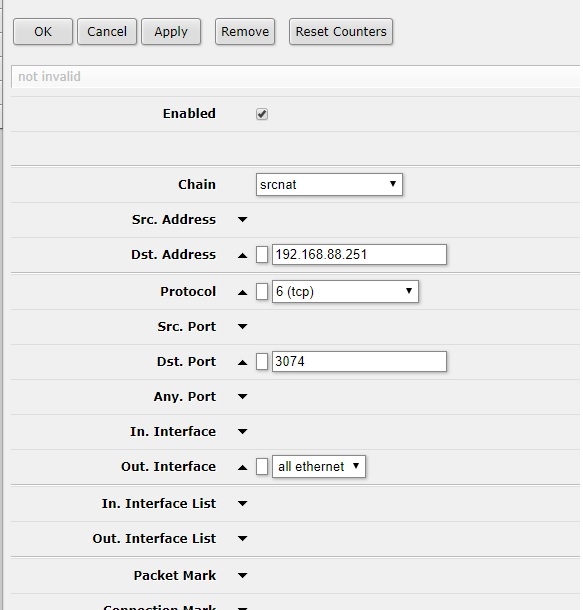The image size is (583, 610).
Task: Expand the Any. Port arrow
Action: click(x=242, y=396)
